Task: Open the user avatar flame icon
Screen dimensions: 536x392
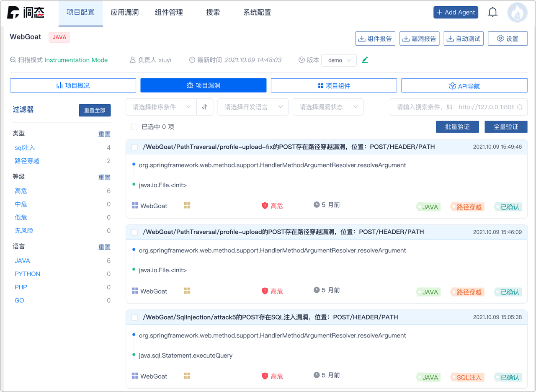Action: tap(517, 13)
